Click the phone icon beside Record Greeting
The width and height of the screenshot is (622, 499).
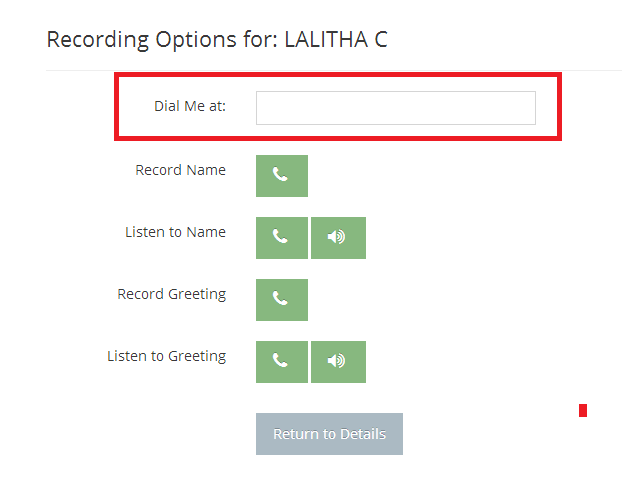coord(281,300)
